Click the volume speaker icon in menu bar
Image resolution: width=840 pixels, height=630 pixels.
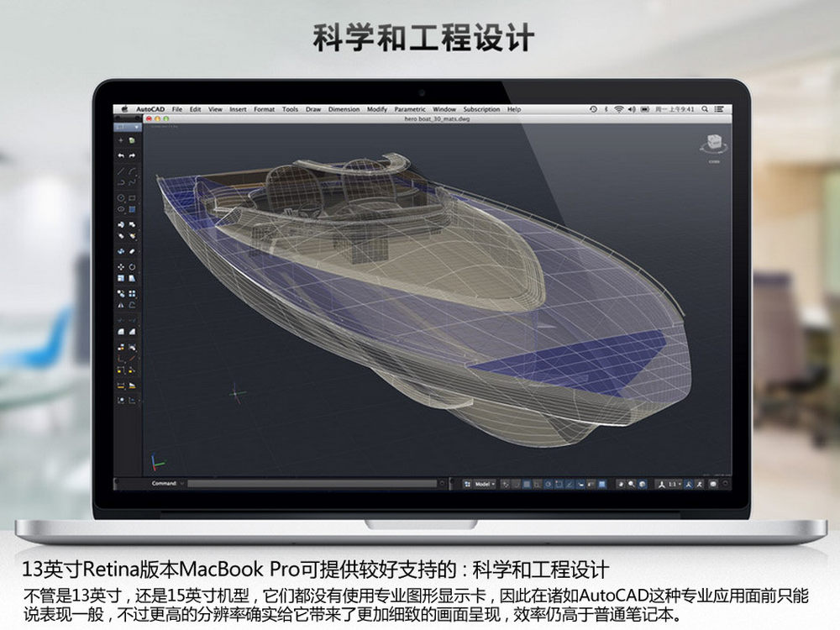click(632, 109)
